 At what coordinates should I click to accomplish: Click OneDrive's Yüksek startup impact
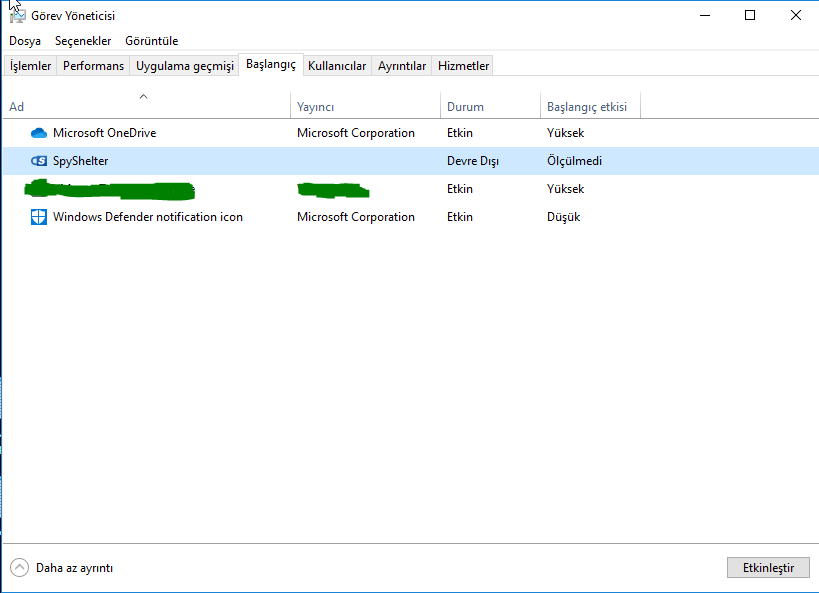(565, 133)
